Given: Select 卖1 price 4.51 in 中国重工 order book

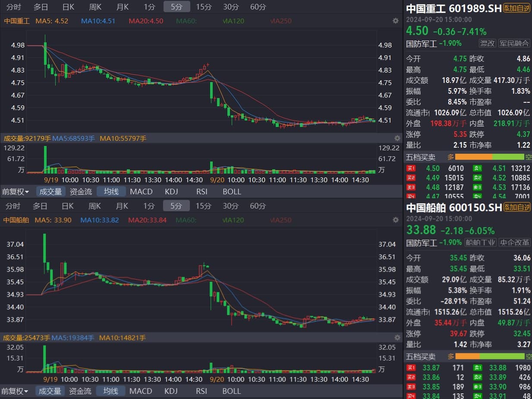Looking at the screenshot, I should point(499,168).
